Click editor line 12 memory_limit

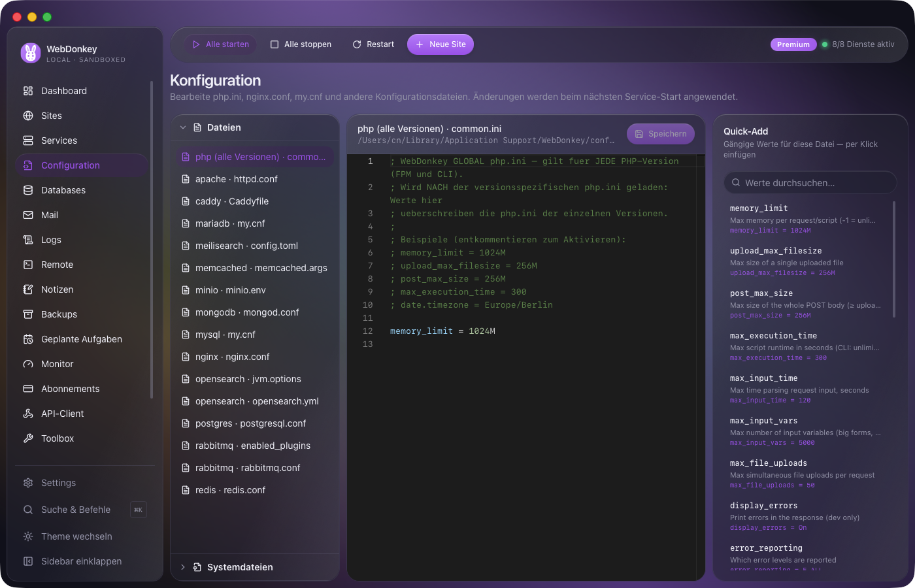tap(421, 331)
